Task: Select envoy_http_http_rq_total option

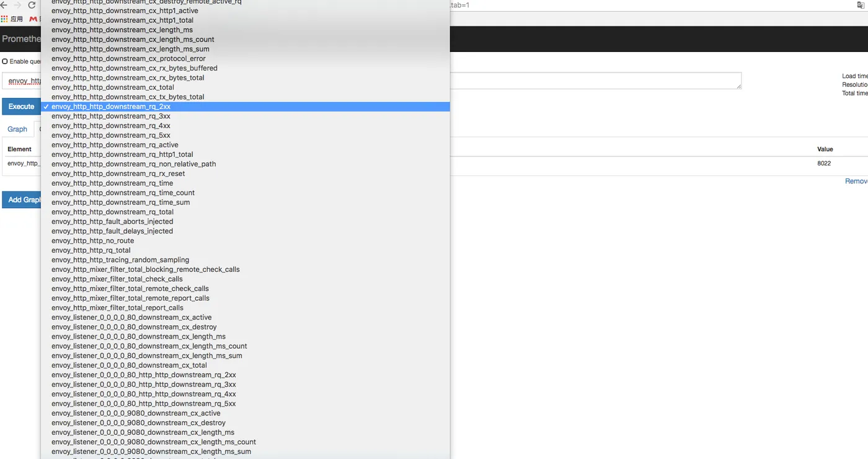Action: [x=246, y=250]
